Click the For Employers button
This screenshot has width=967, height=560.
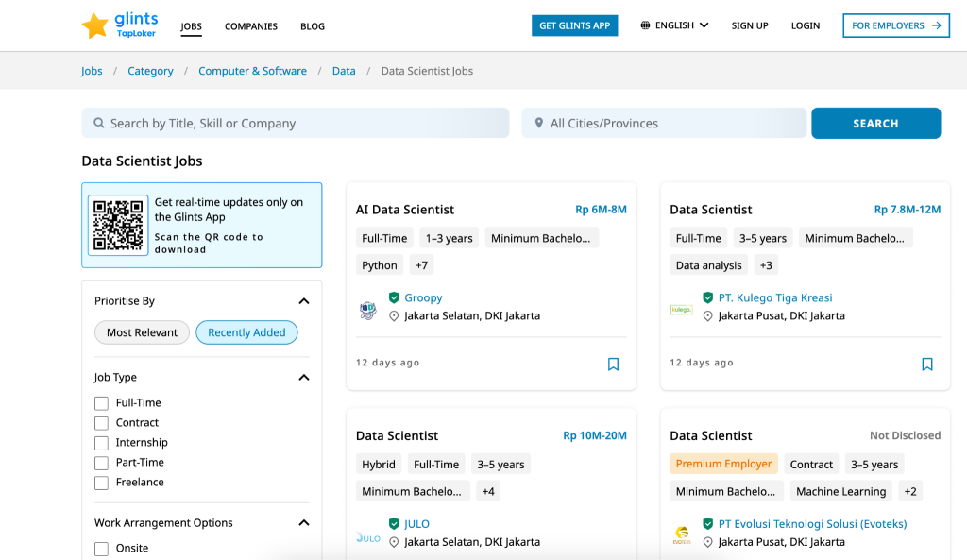(896, 25)
